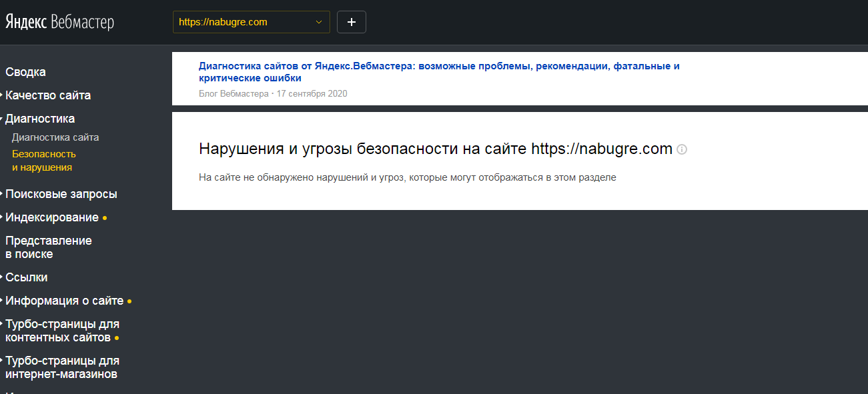Image resolution: width=868 pixels, height=394 pixels.
Task: Open the site selector dropdown https://nabugre.com
Action: [252, 22]
